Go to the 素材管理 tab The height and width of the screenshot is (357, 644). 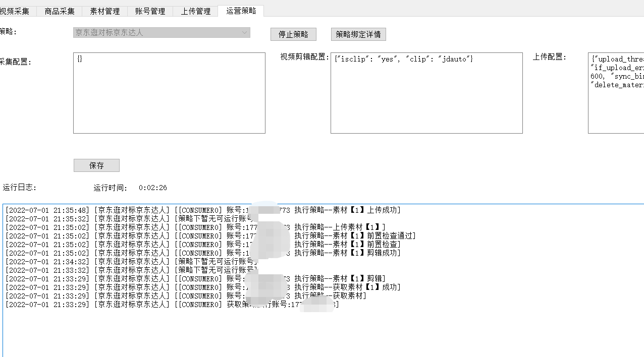pos(105,11)
